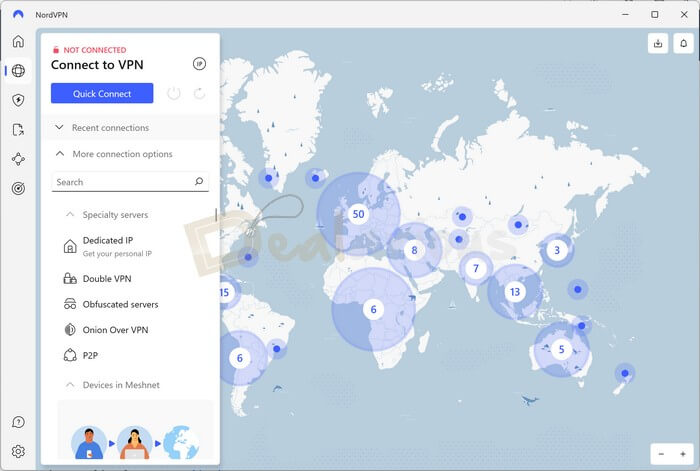Click the Obfuscated servers car icon

[70, 304]
